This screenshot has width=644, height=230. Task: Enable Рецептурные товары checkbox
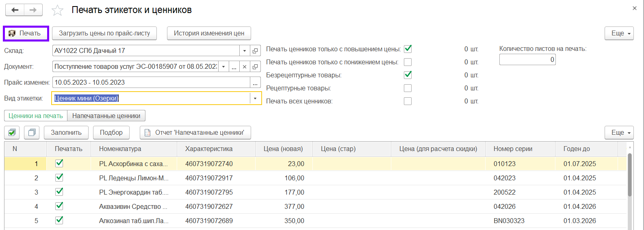click(408, 88)
